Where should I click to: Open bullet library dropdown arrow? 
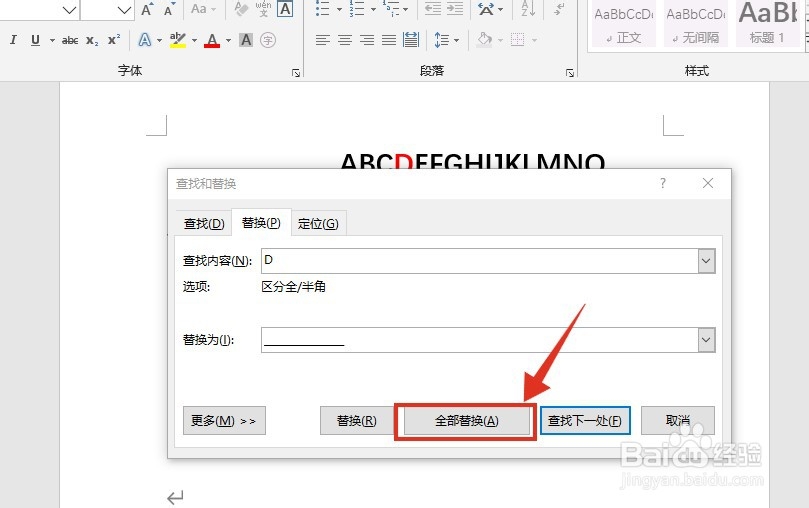(339, 9)
